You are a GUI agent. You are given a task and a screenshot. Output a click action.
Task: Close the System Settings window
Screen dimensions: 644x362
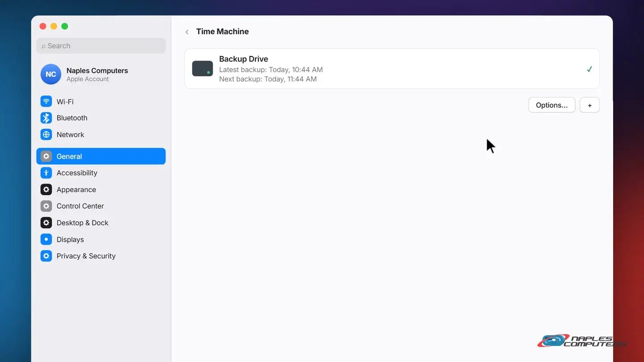pos(43,26)
